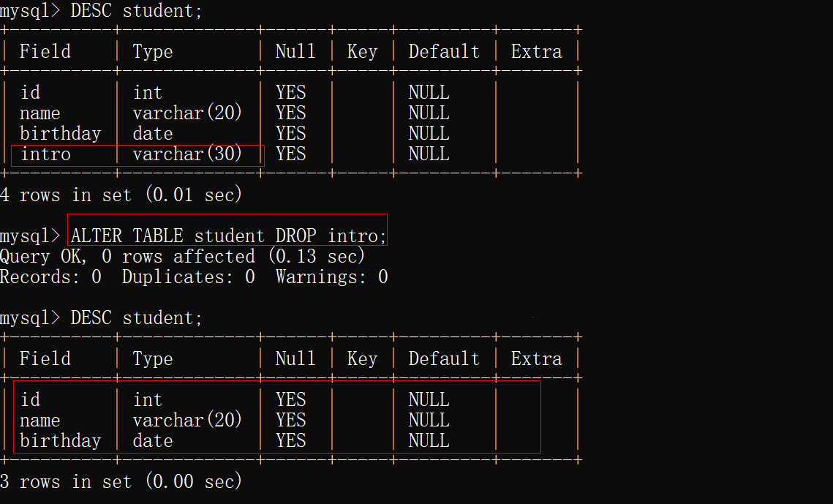The width and height of the screenshot is (833, 504).
Task: Click the Extra header in the four-row table
Action: tap(536, 52)
